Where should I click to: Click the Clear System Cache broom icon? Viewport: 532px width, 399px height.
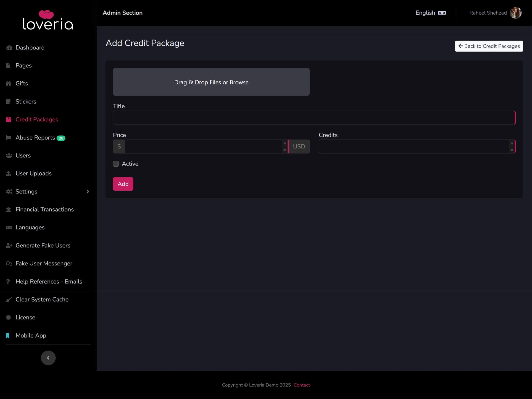tap(9, 300)
